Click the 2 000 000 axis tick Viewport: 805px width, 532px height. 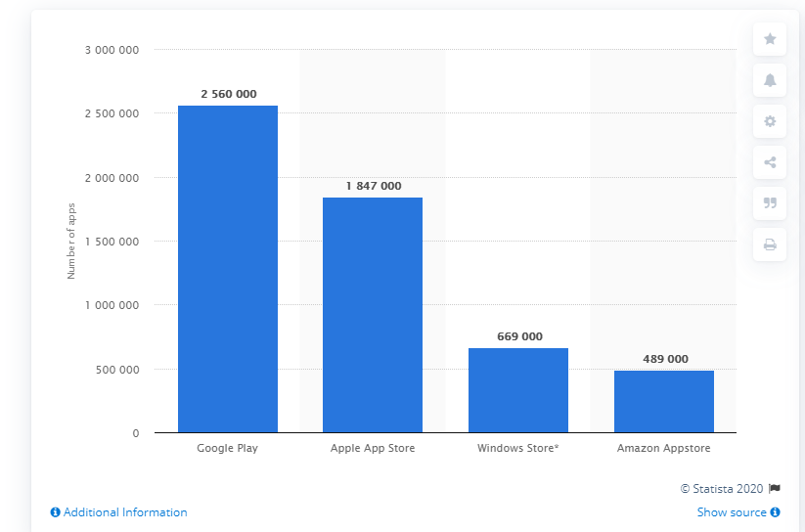[x=112, y=178]
